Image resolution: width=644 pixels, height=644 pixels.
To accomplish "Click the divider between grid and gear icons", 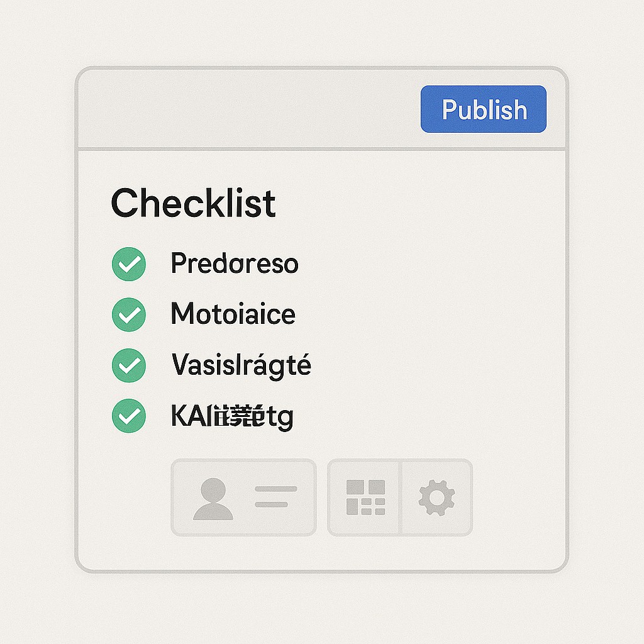I will point(401,497).
